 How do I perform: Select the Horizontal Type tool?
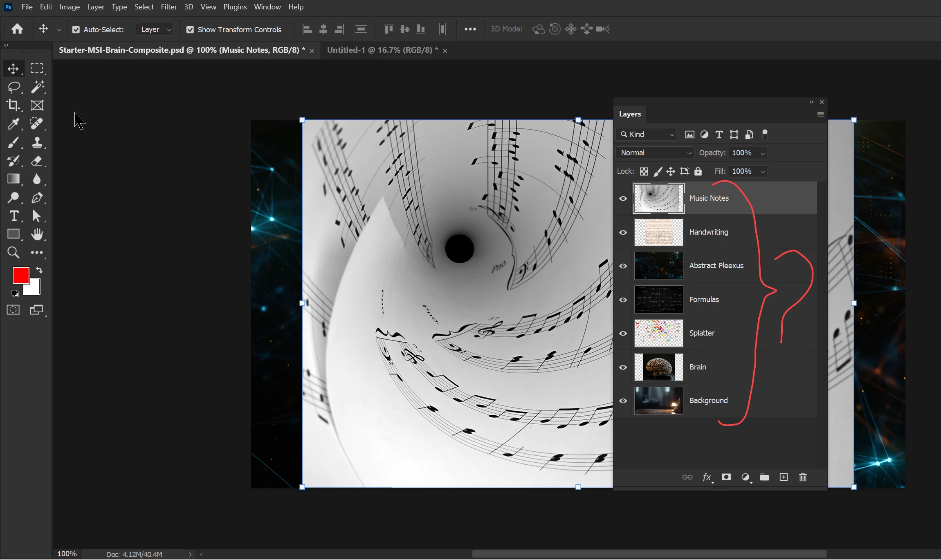pyautogui.click(x=14, y=215)
